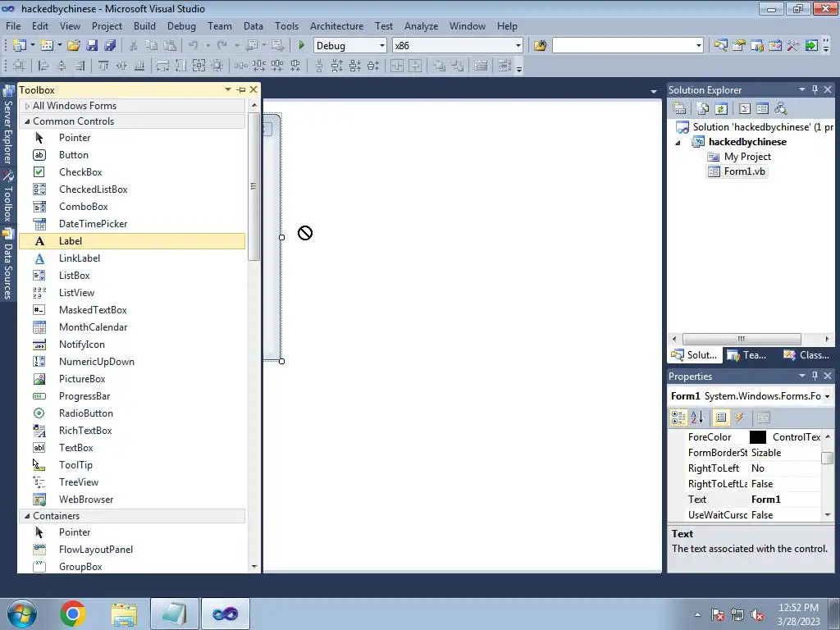Open Google Chrome from the taskbar
Screen dimensions: 840x630
[x=73, y=614]
